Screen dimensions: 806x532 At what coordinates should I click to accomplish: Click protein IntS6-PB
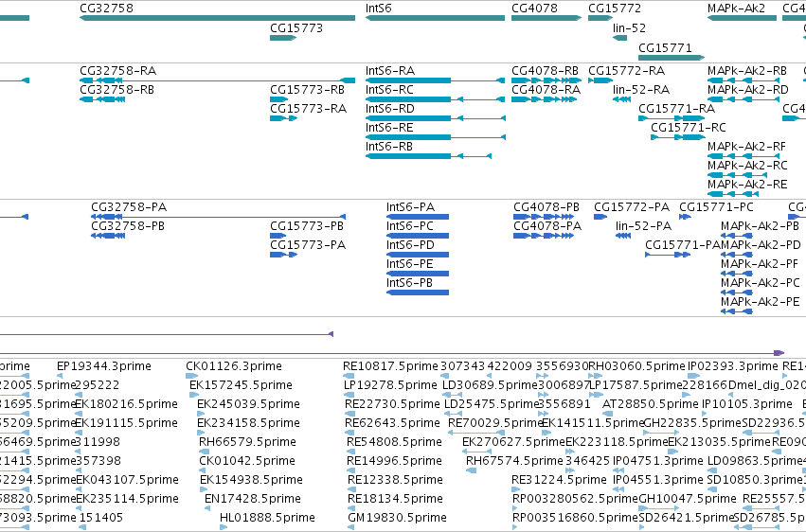tap(418, 293)
